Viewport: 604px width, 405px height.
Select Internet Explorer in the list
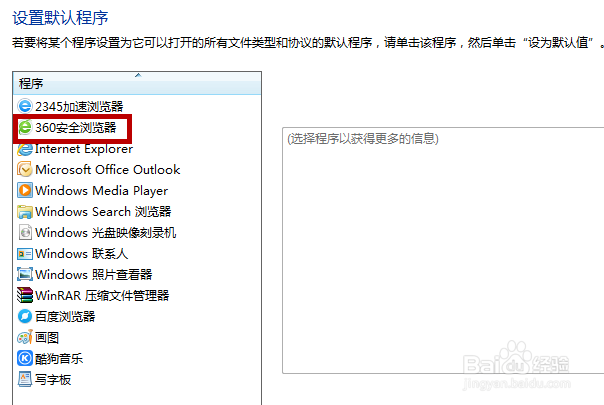pyautogui.click(x=84, y=149)
